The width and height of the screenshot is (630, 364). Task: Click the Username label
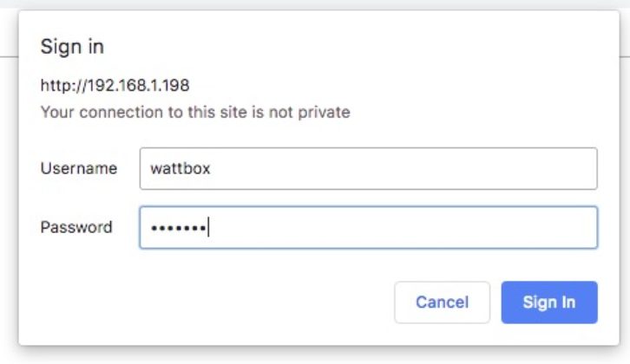pos(79,168)
